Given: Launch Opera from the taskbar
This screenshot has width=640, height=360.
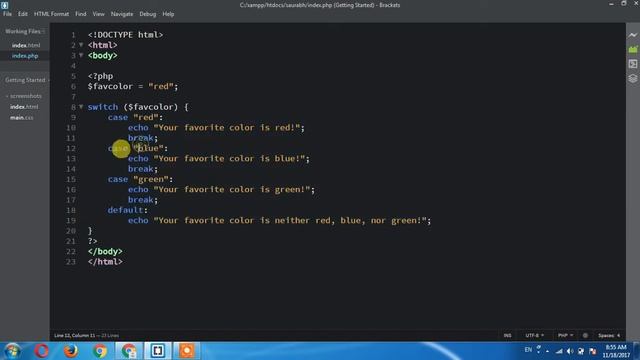Looking at the screenshot, I should point(42,351).
